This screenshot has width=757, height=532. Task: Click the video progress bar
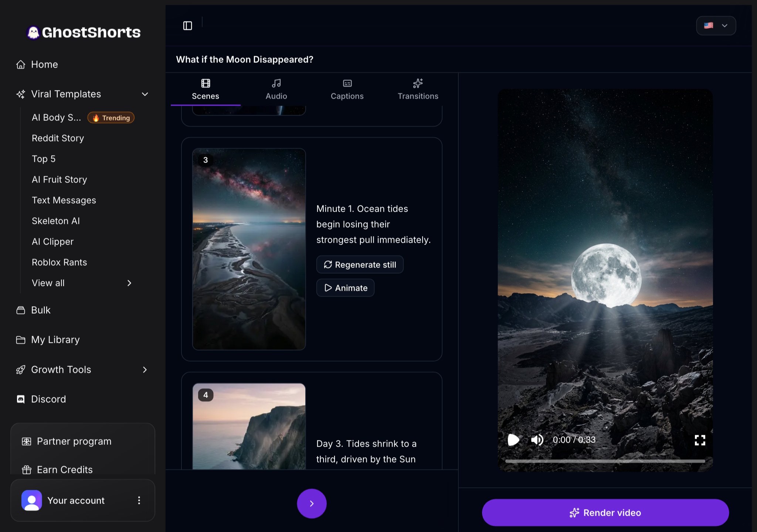coord(605,461)
